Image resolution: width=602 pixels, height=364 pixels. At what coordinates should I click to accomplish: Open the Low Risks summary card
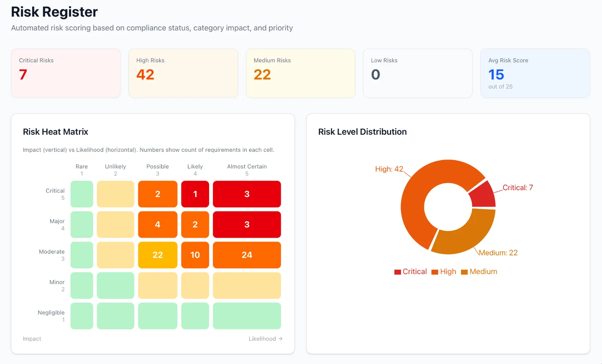pyautogui.click(x=418, y=73)
